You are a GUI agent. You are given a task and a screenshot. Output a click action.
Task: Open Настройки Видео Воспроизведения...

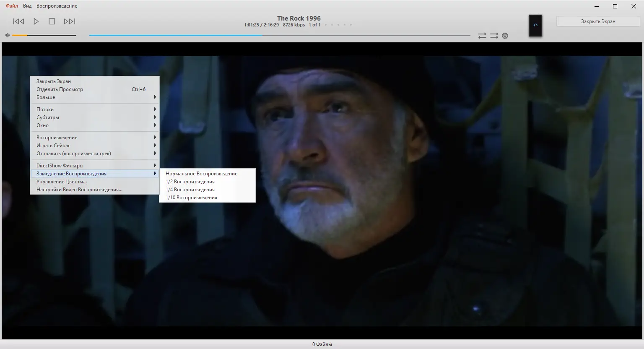(95, 190)
